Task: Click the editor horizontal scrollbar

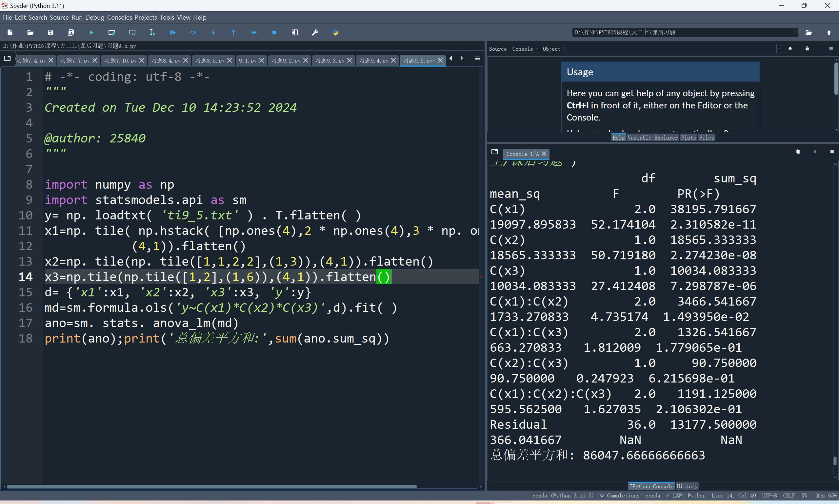Action: pyautogui.click(x=211, y=486)
